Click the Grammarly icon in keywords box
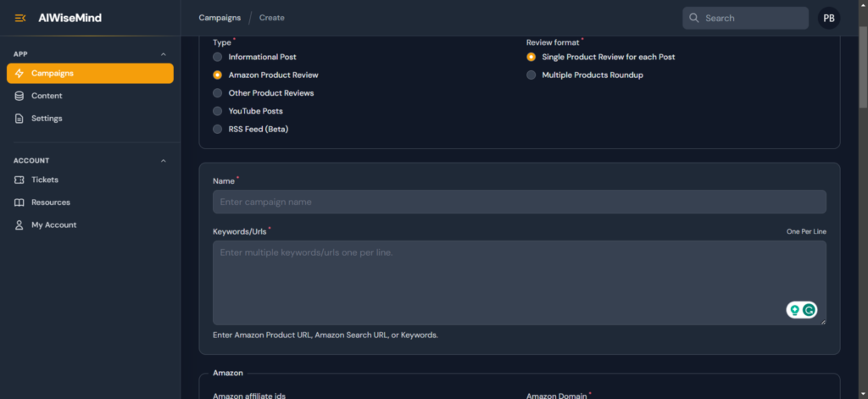 [x=810, y=310]
